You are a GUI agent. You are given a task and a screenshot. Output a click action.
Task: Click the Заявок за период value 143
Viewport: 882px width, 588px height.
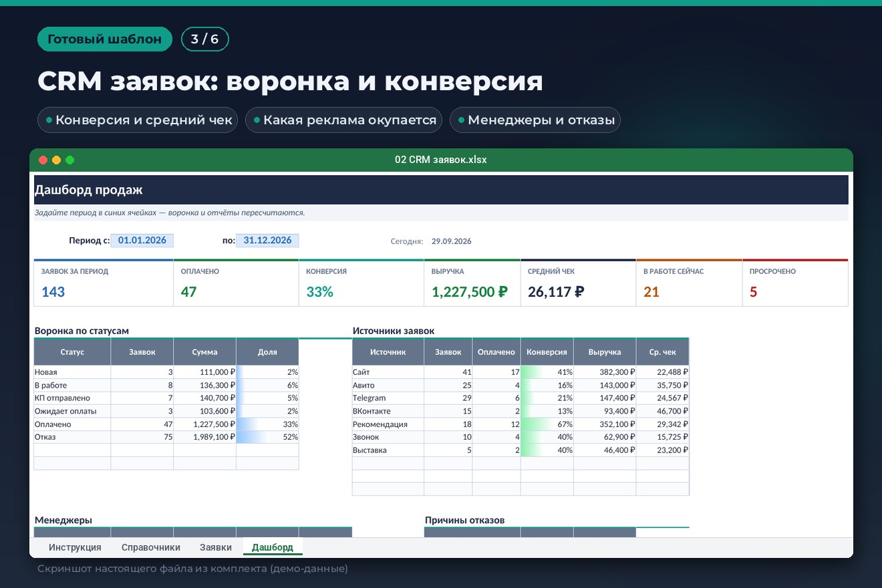pyautogui.click(x=53, y=292)
